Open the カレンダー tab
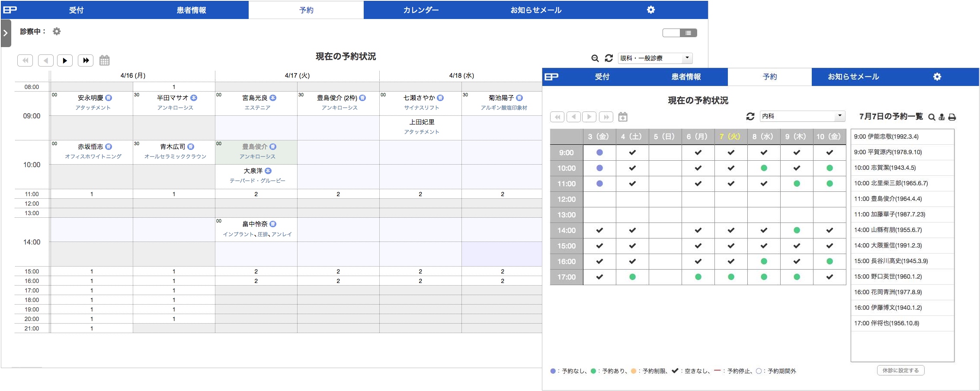 421,10
